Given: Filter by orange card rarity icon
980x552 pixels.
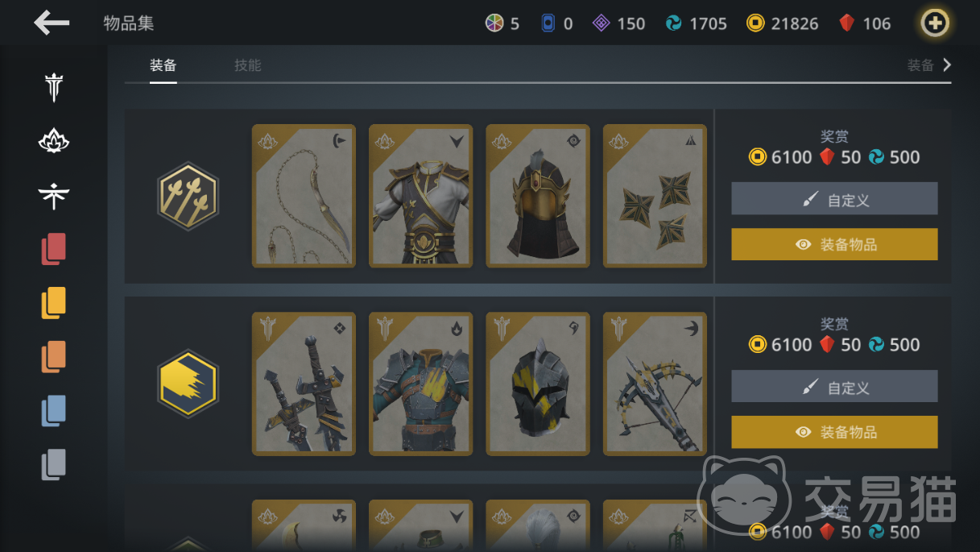Looking at the screenshot, I should click(54, 357).
